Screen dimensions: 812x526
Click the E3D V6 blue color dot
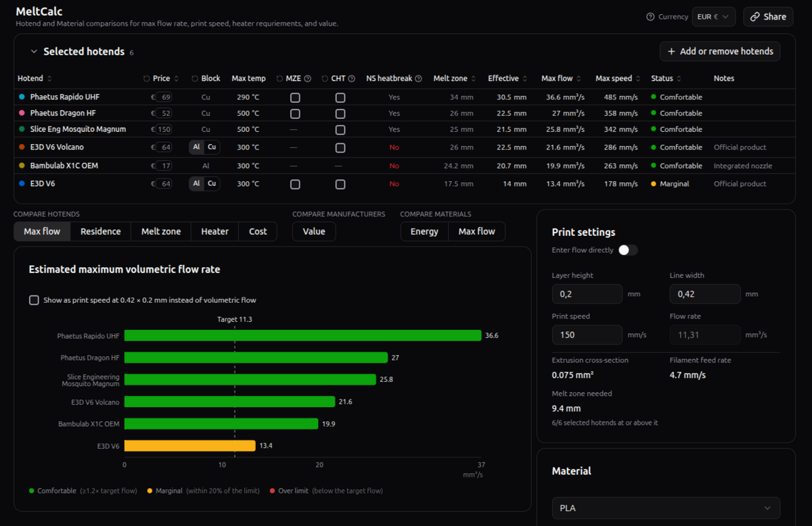[x=22, y=184]
